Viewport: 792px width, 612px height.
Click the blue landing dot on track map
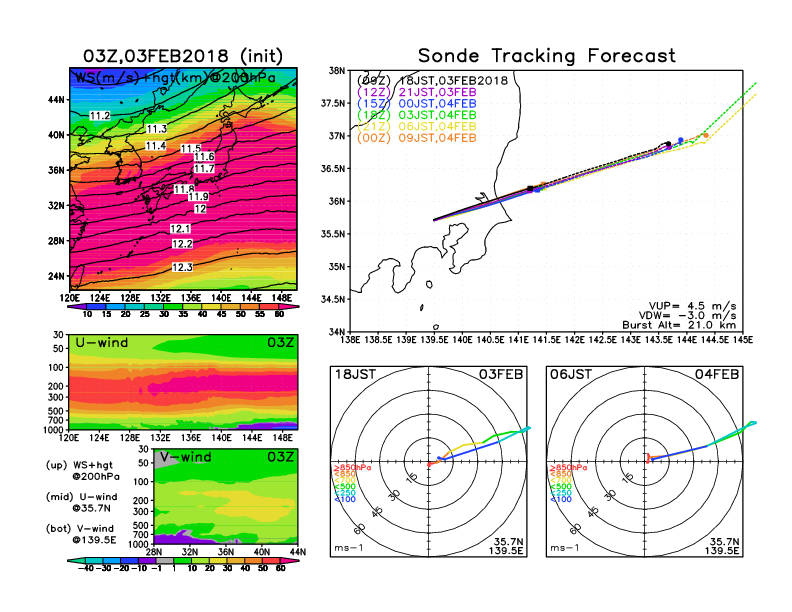point(680,140)
